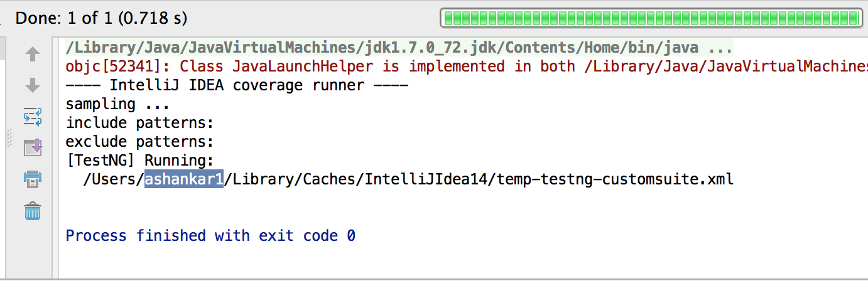Click the '[TestNG] Running:' line
Viewport: 868px width, 281px height.
[x=140, y=161]
